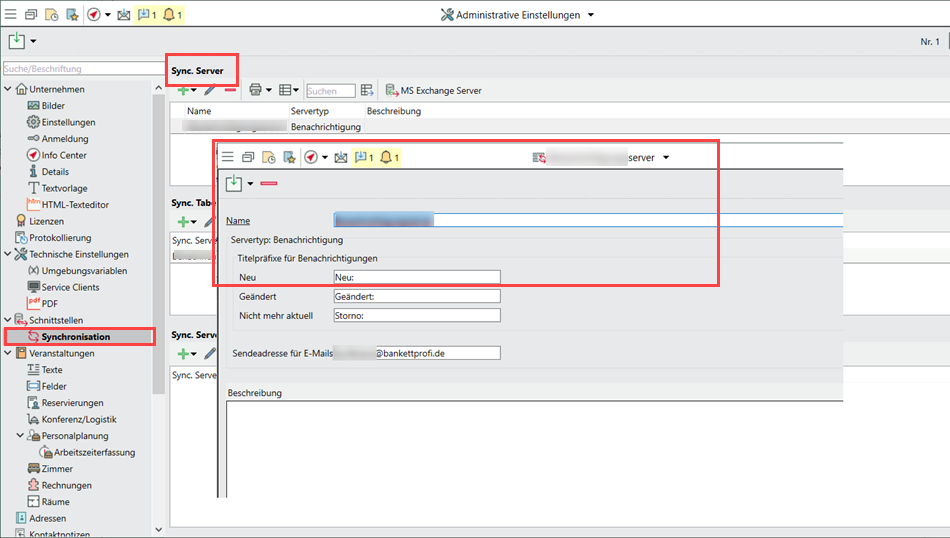
Task: Click the starred favorites icon in the top toolbar
Action: [x=72, y=15]
